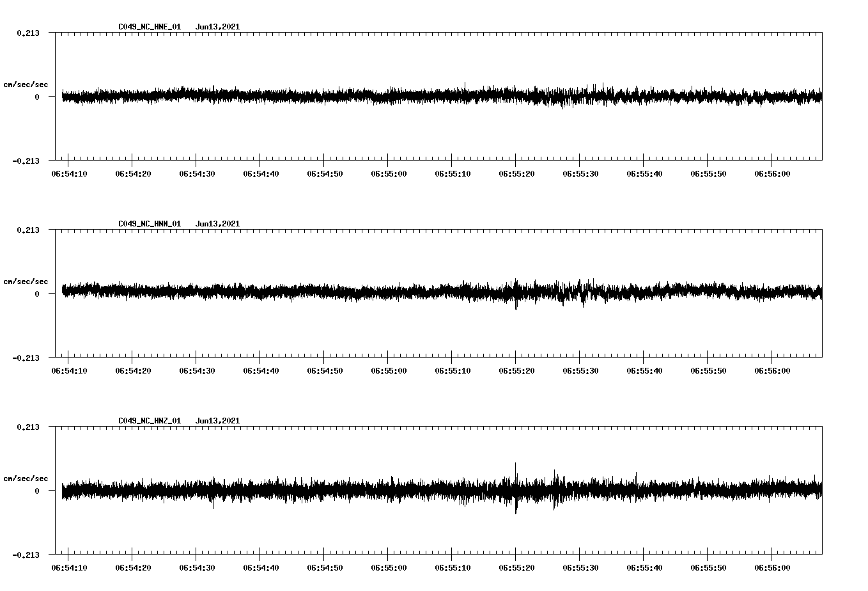This screenshot has height=591, width=868.
Task: Click the zero baseline label of the HNN plot
Action: 36,294
